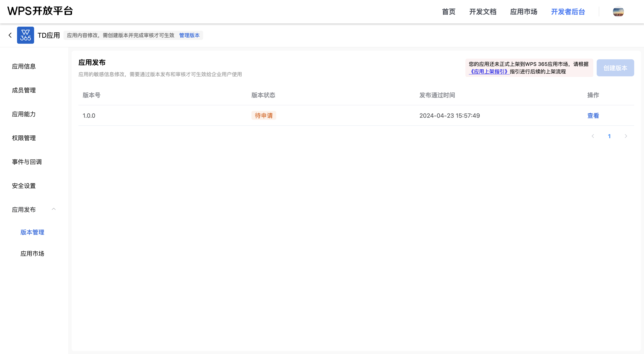The width and height of the screenshot is (644, 354).
Task: Click 查看 for version 1.0.0
Action: (x=593, y=116)
